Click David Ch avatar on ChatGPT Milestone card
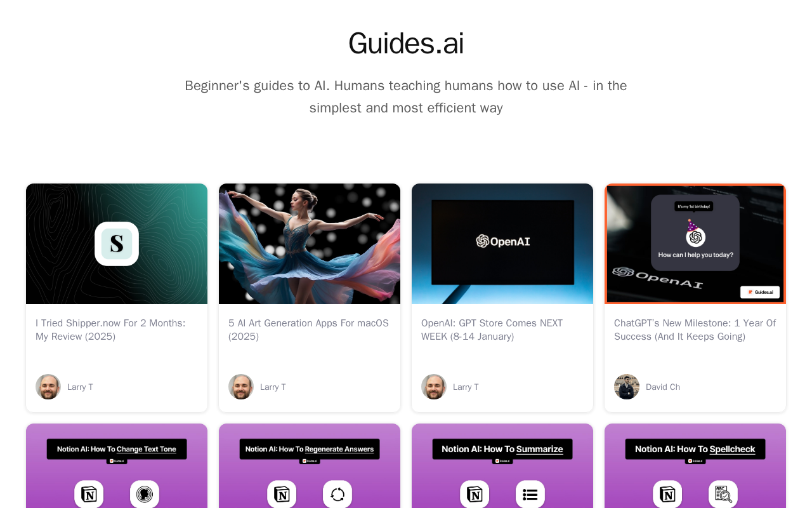 click(627, 387)
